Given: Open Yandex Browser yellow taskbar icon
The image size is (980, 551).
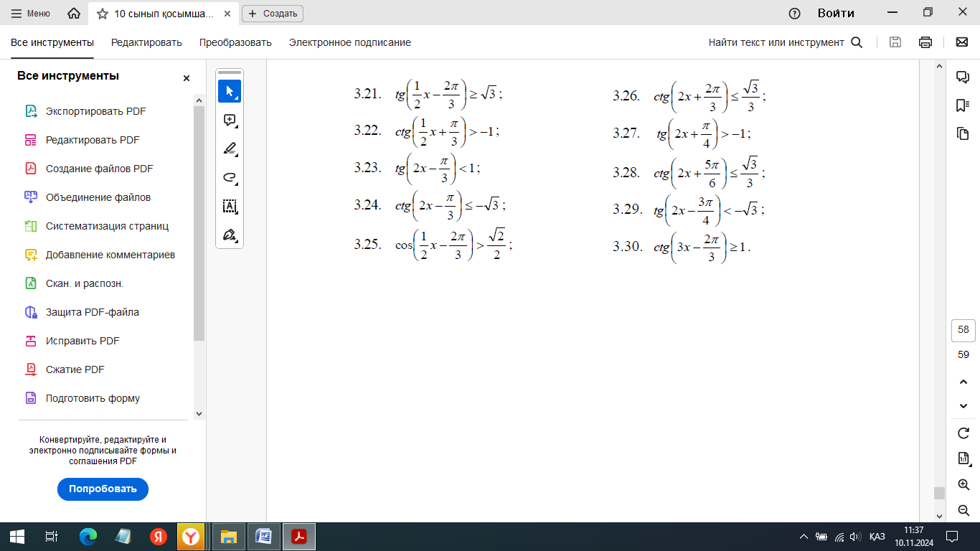Looking at the screenshot, I should (191, 537).
